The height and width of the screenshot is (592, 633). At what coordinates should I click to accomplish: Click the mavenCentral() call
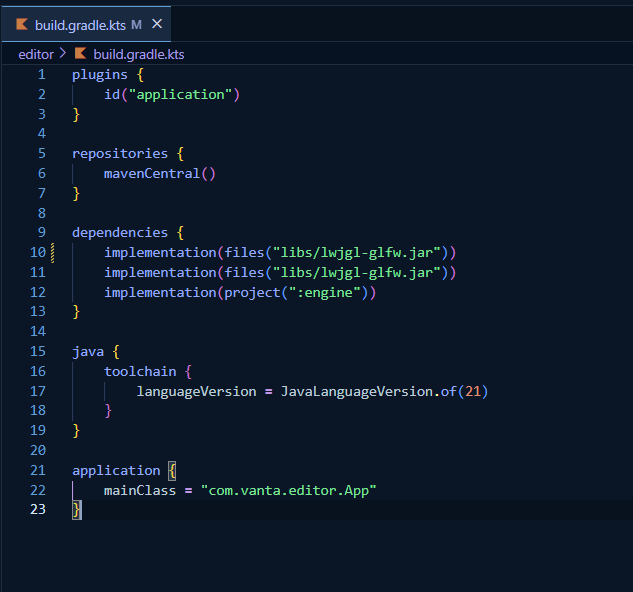point(159,173)
